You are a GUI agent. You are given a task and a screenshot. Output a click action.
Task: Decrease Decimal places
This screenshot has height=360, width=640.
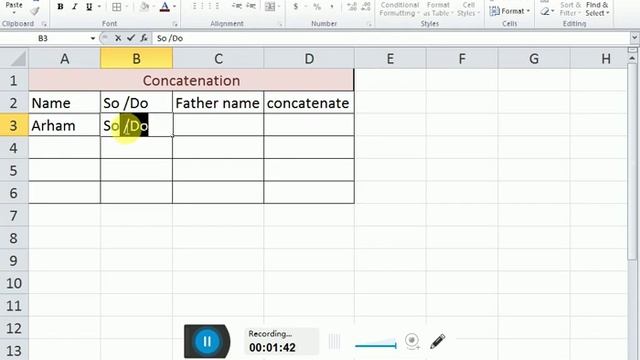[x=366, y=7]
